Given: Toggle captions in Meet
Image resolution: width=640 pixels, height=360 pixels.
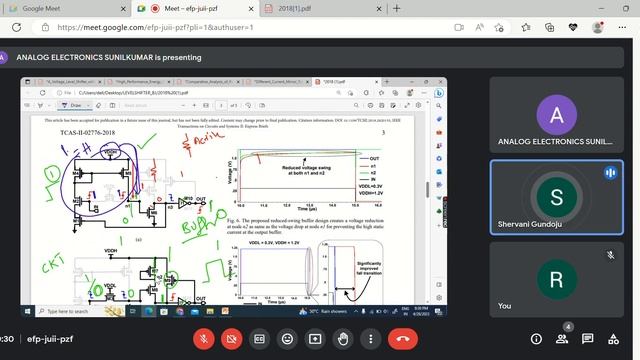Looking at the screenshot, I should coord(259,339).
